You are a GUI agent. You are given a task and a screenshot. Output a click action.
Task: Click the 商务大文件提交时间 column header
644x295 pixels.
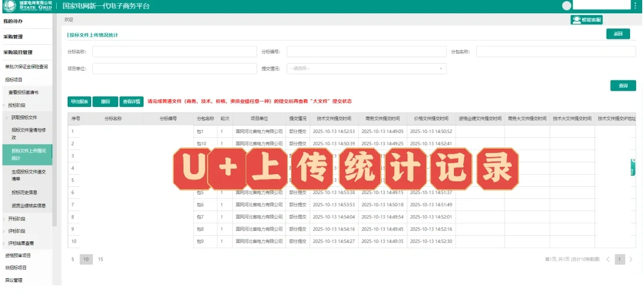tap(528, 118)
